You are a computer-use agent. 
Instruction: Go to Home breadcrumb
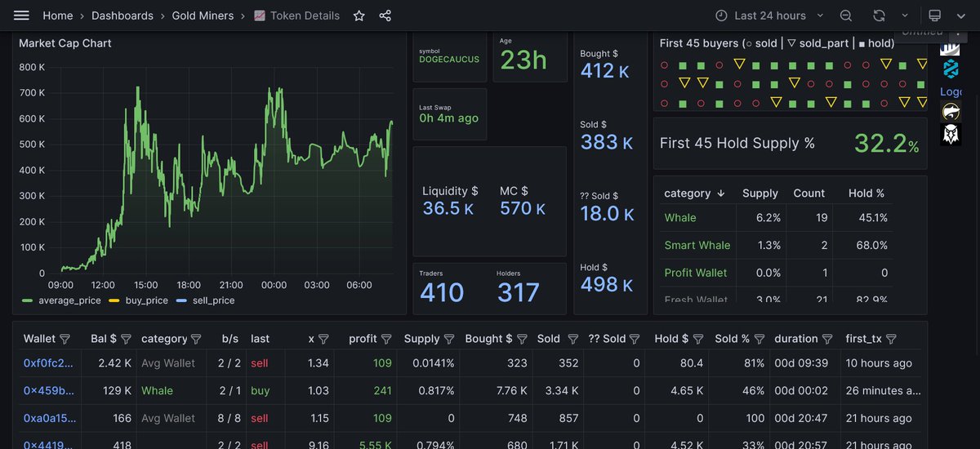pos(57,16)
